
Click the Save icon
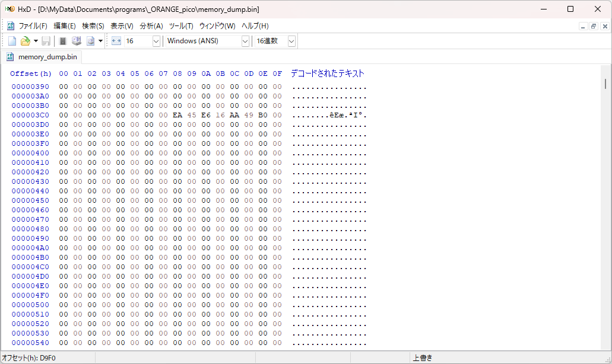coord(46,40)
